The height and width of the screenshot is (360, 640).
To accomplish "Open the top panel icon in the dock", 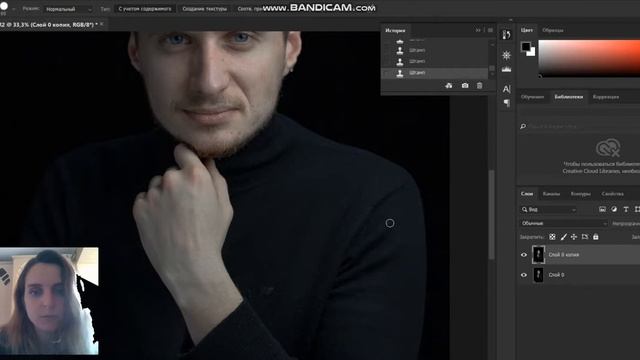I will coord(507,35).
